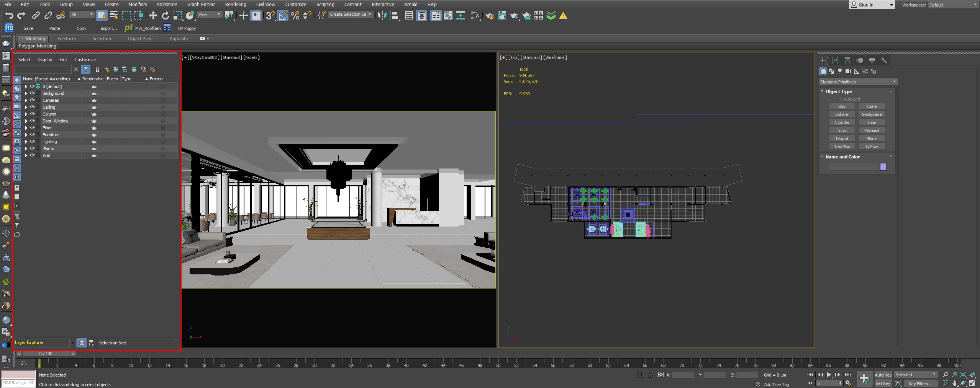
Task: Open the Modify command panel tab
Action: click(x=835, y=60)
